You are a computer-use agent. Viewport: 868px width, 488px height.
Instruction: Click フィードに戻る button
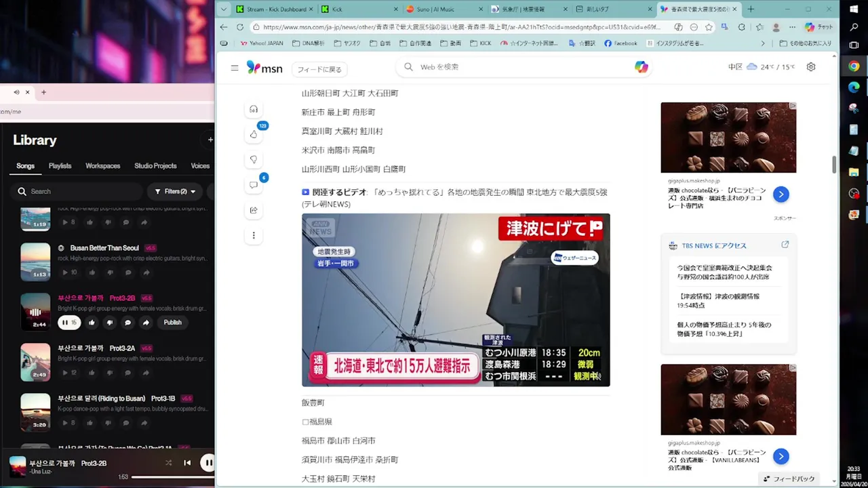coord(319,69)
